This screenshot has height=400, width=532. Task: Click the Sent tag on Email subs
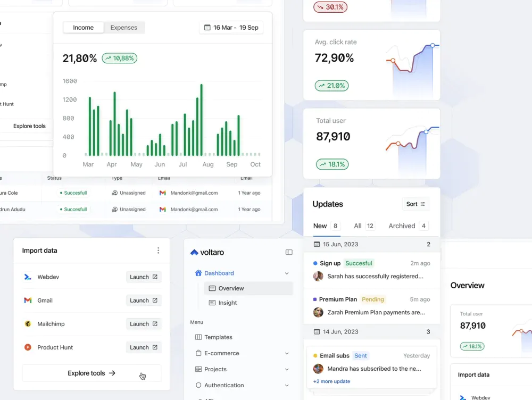point(360,355)
